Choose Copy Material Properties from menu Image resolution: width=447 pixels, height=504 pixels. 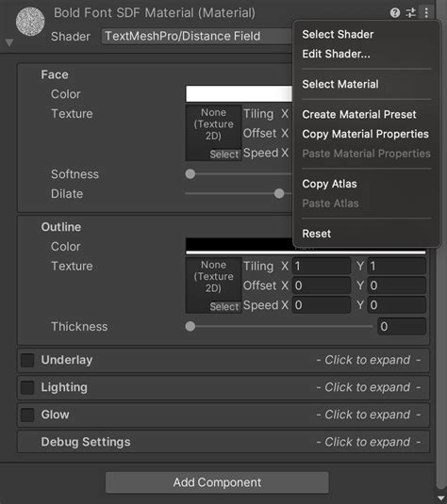[x=365, y=134]
